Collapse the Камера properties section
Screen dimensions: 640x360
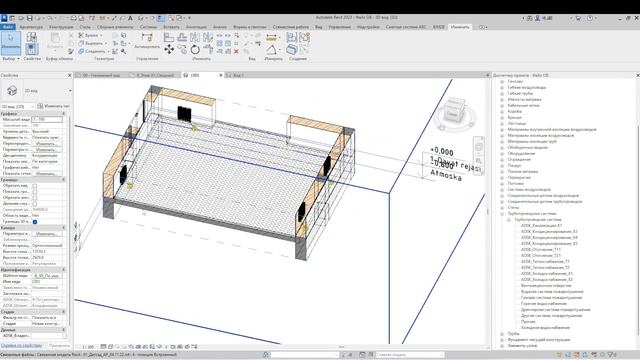coord(64,228)
